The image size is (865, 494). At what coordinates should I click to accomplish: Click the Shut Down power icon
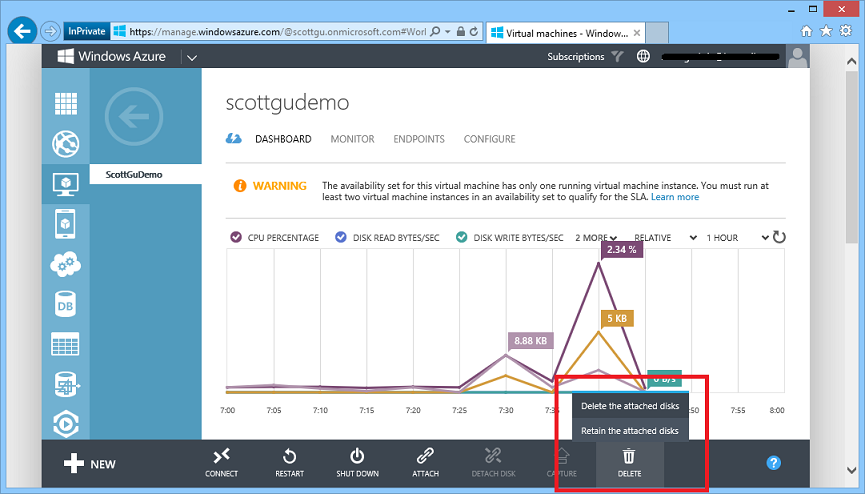tap(357, 456)
